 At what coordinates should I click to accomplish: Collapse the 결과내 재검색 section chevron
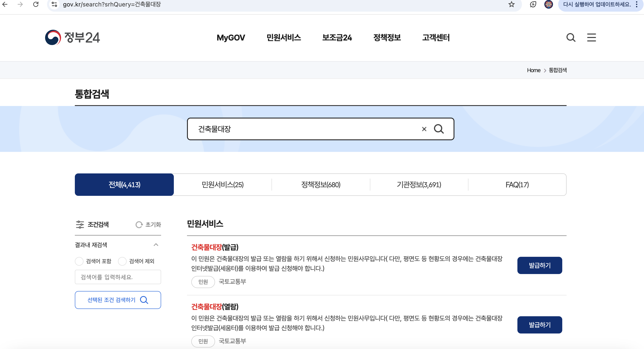(156, 245)
